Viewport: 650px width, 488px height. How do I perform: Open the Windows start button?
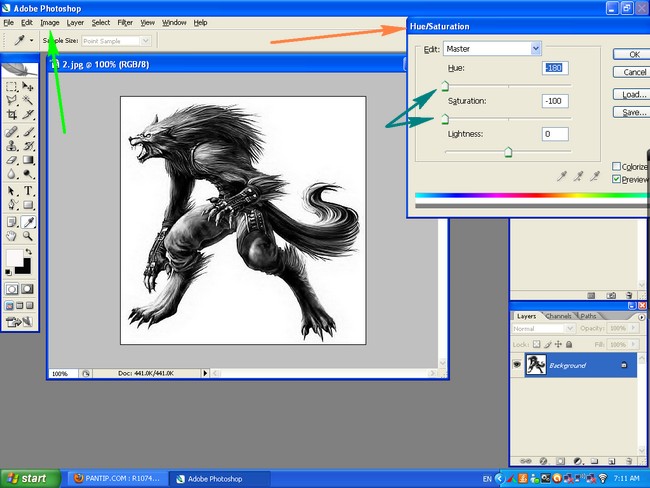click(30, 478)
